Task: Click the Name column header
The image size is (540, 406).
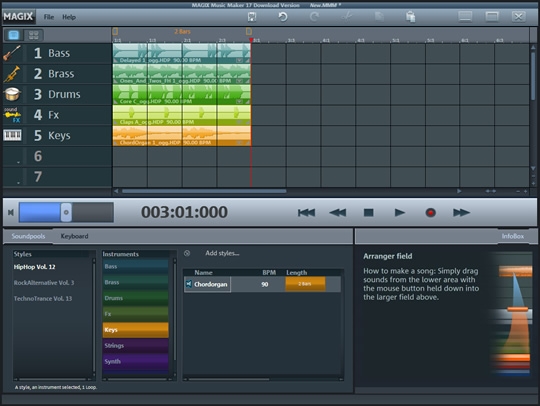Action: tap(203, 273)
